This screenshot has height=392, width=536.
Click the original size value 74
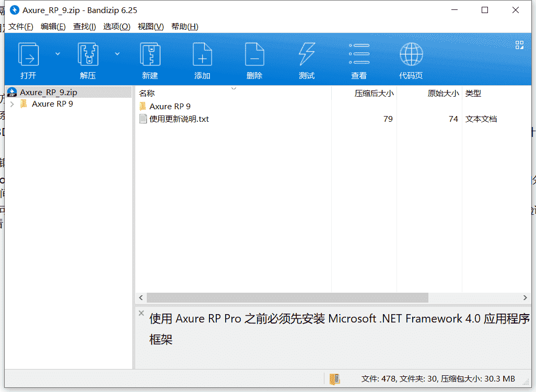(453, 119)
